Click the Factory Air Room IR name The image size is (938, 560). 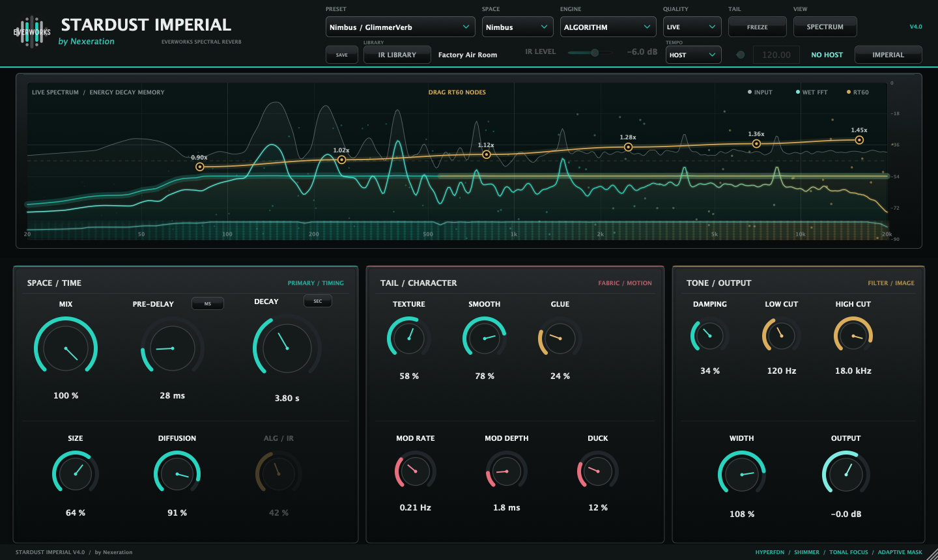[468, 55]
